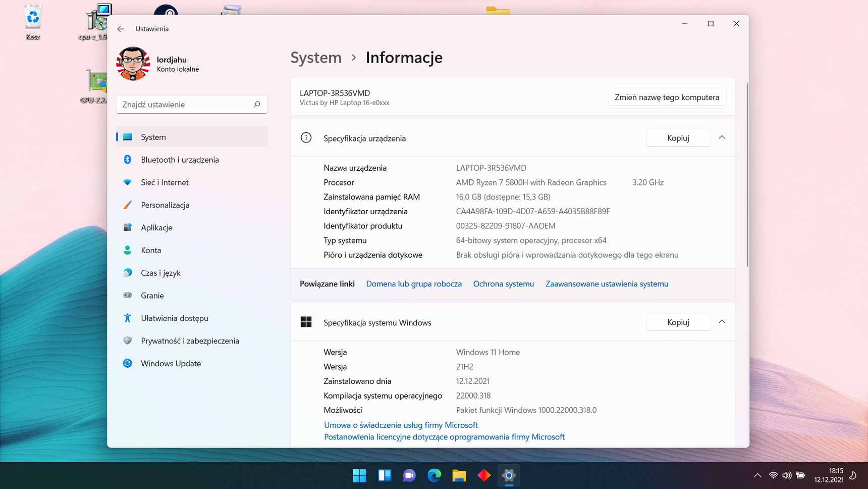
Task: Click Zmień nazwę tego komputera button
Action: 667,97
